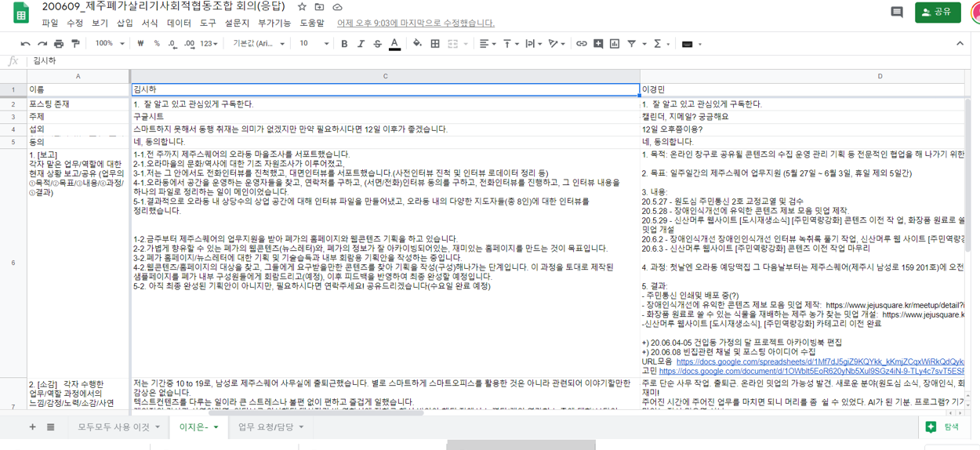This screenshot has width=980, height=450.
Task: Click the 탐색 explore button
Action: [942, 427]
